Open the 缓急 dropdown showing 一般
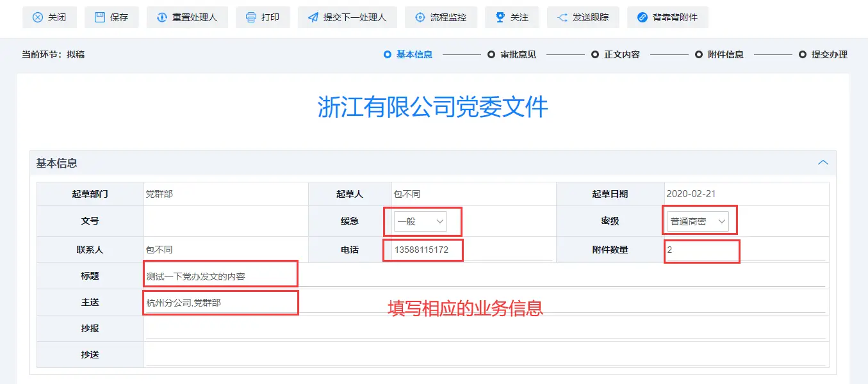Image resolution: width=868 pixels, height=384 pixels. click(420, 221)
